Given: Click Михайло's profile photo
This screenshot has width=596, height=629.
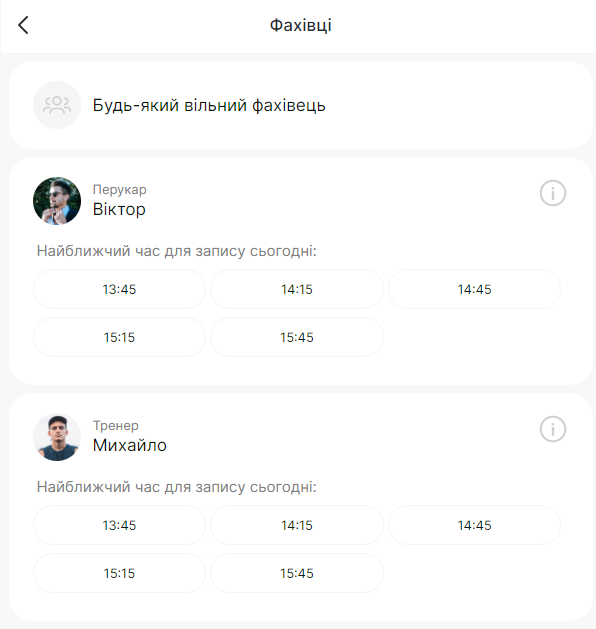Looking at the screenshot, I should click(x=57, y=437).
